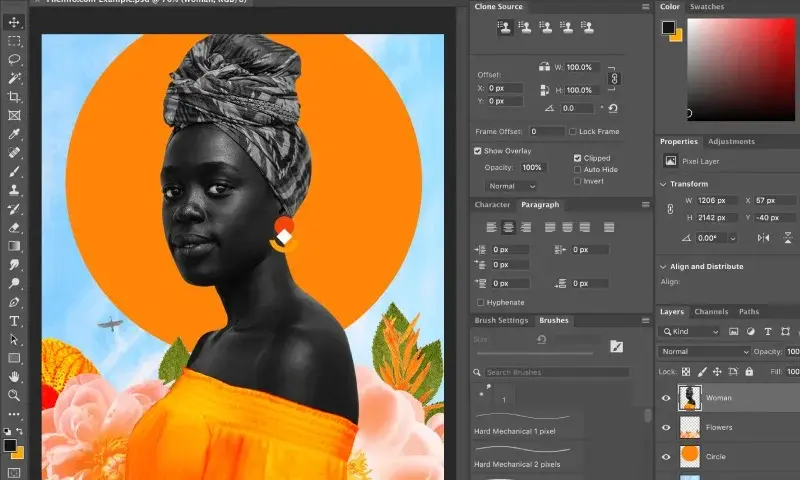
Task: Select the Rectangular Marquee tool
Action: pyautogui.click(x=14, y=41)
